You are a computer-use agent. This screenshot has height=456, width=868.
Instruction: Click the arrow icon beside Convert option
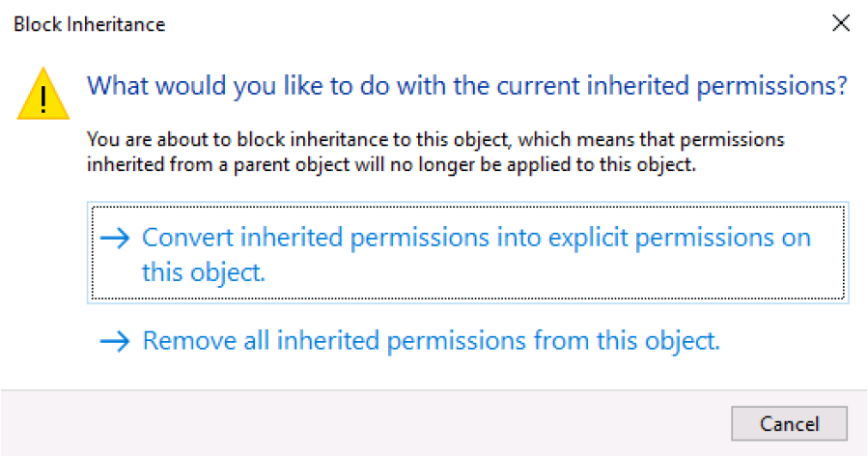coord(115,239)
